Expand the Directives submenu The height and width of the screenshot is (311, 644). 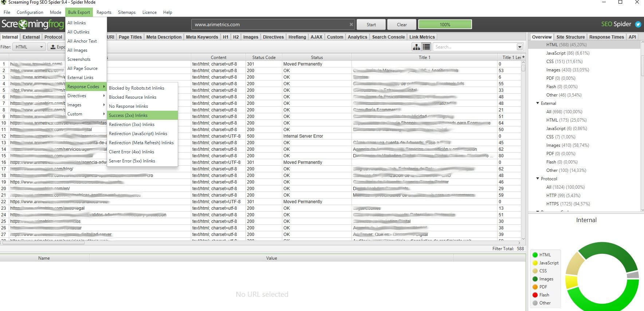tap(86, 96)
